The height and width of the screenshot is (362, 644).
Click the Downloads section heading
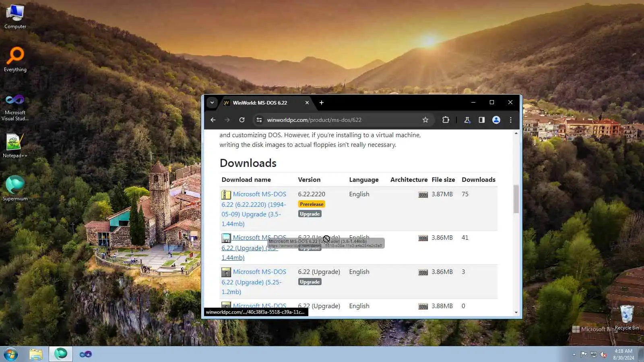(248, 163)
